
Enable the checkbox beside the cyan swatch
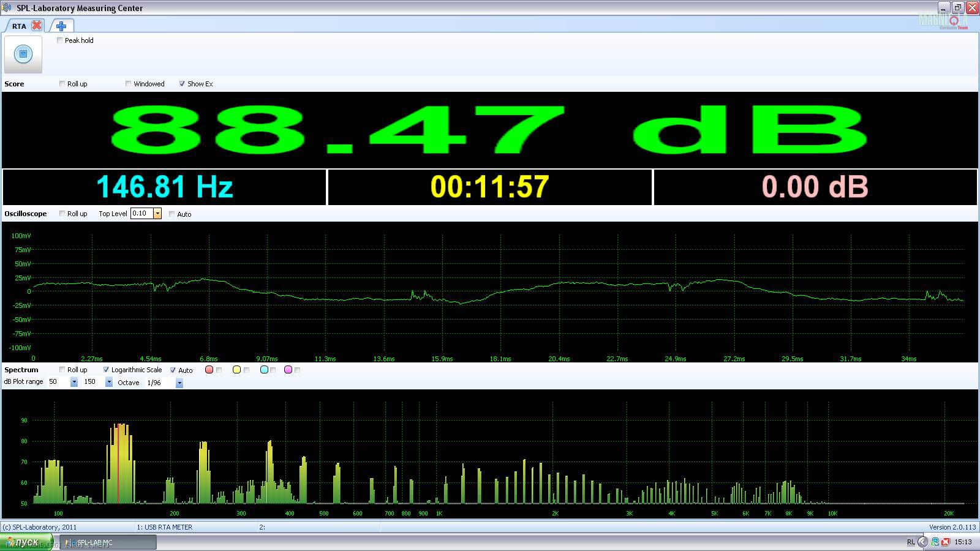(273, 370)
